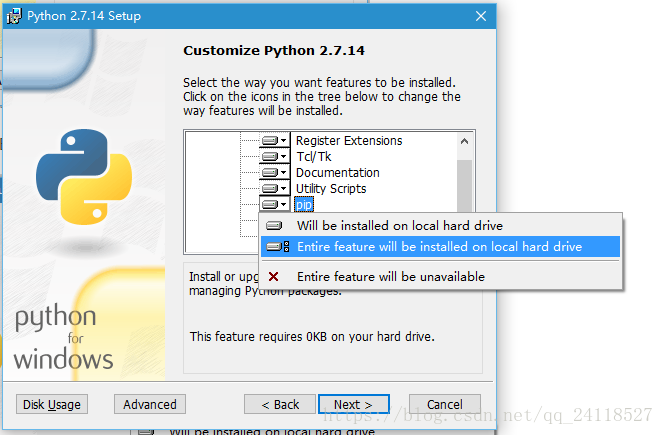Click the feature list scrollbar thumb
Image resolution: width=664 pixels, height=435 pixels.
pyautogui.click(x=465, y=186)
